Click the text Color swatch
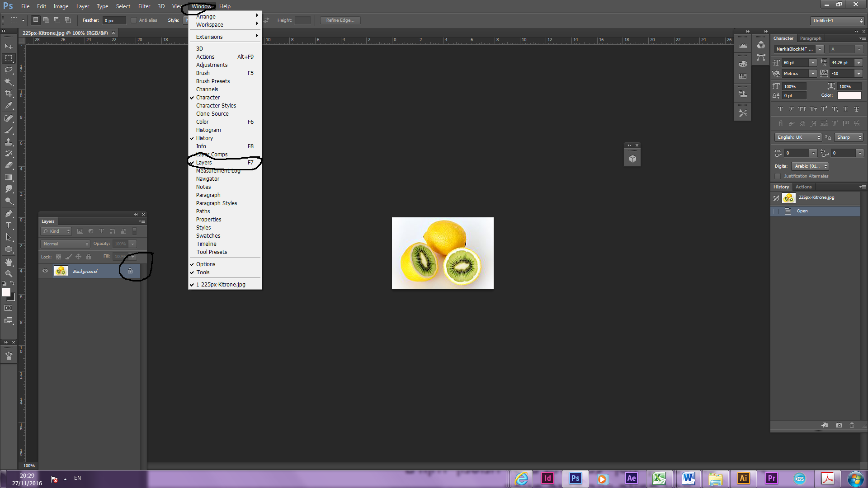This screenshot has height=488, width=868. click(849, 95)
